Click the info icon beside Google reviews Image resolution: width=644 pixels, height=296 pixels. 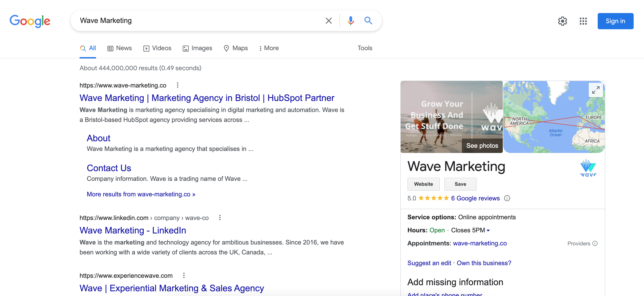point(507,198)
